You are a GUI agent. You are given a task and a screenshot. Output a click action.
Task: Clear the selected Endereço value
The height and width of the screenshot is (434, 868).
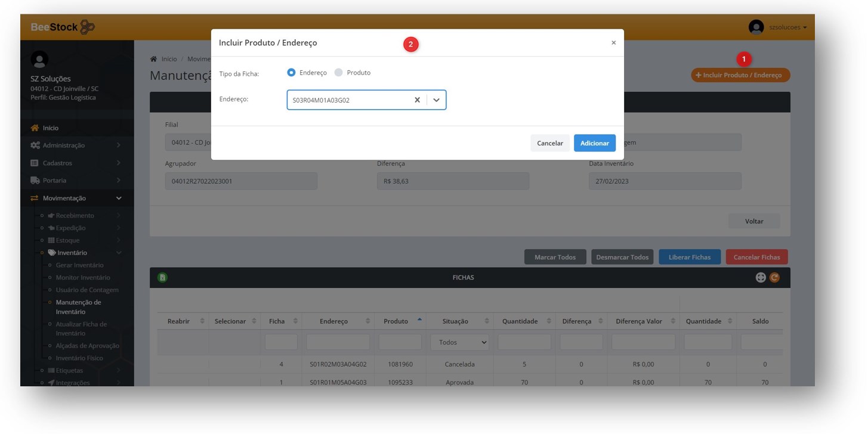click(x=417, y=100)
